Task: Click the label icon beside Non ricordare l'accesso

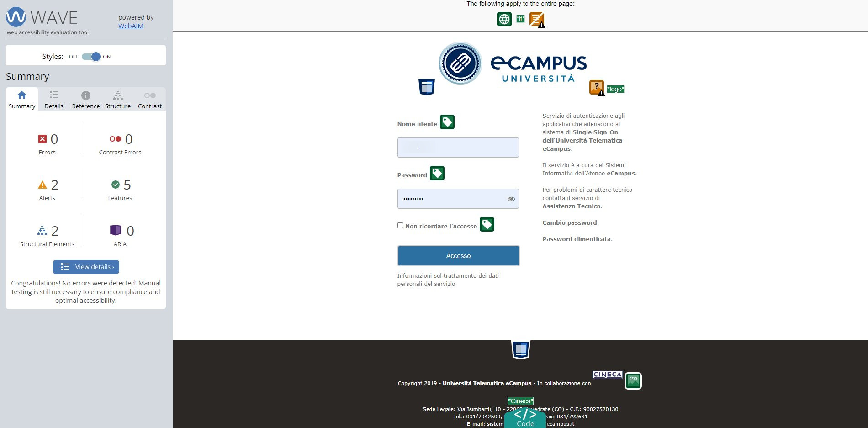Action: 487,224
